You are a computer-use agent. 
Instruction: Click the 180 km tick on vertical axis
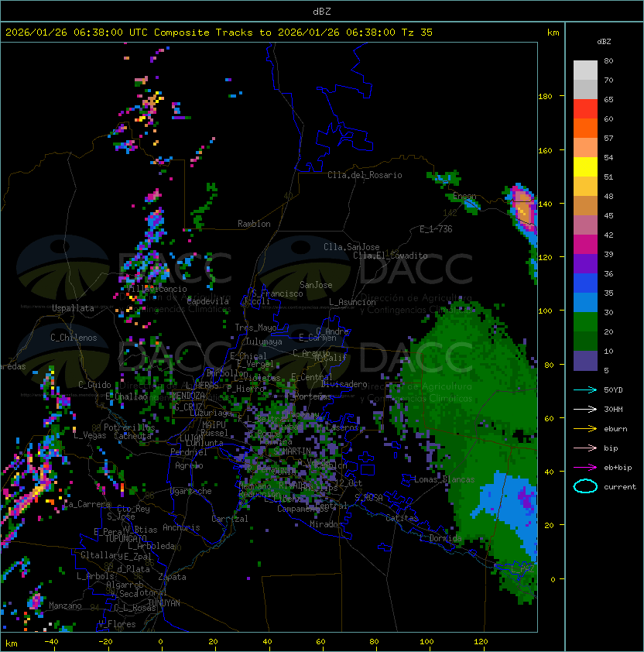[x=545, y=97]
